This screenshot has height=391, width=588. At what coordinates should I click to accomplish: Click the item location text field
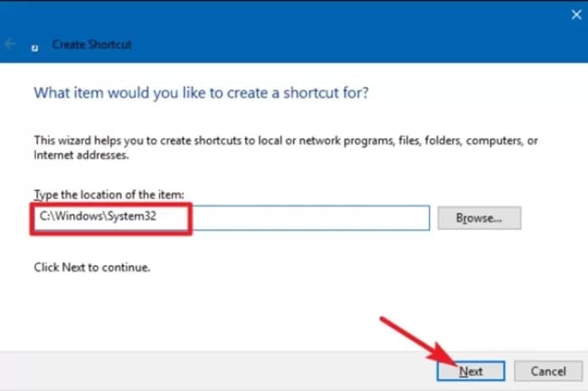232,217
